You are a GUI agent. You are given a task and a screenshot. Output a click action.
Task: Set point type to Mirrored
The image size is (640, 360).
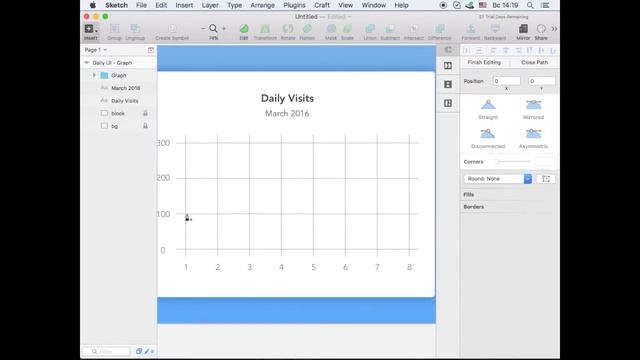pos(533,109)
